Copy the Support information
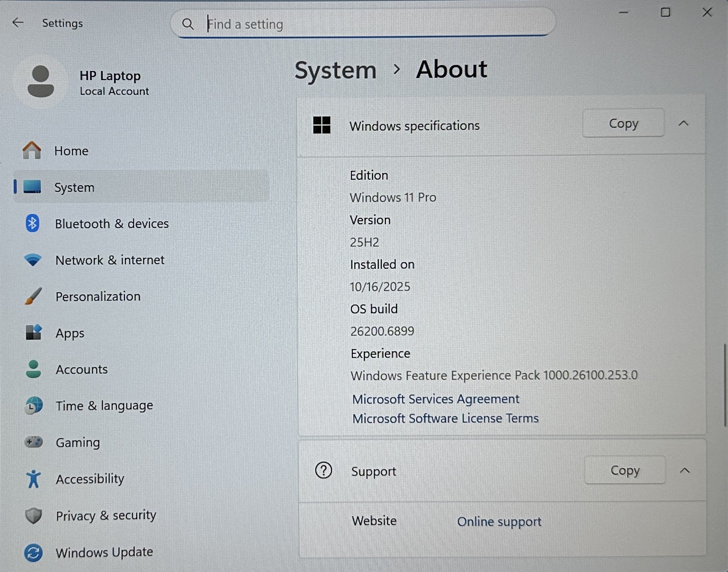The width and height of the screenshot is (728, 572). 625,471
